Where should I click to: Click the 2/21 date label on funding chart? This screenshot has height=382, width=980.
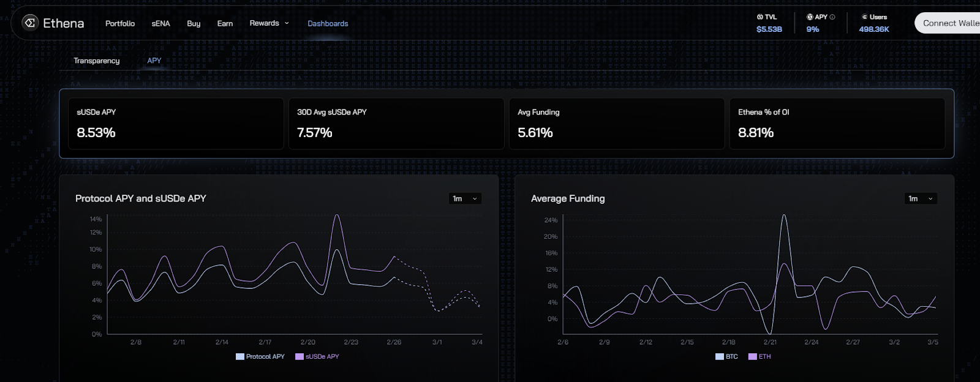point(770,342)
